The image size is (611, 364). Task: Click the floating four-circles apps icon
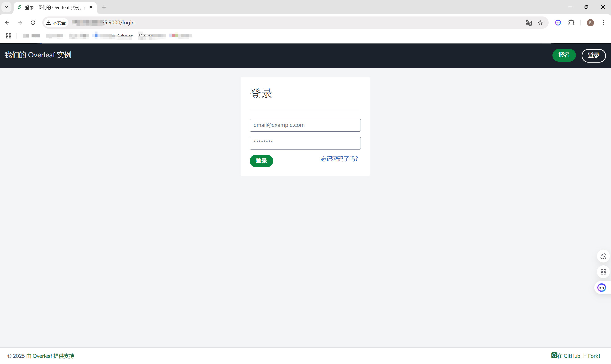(603, 272)
